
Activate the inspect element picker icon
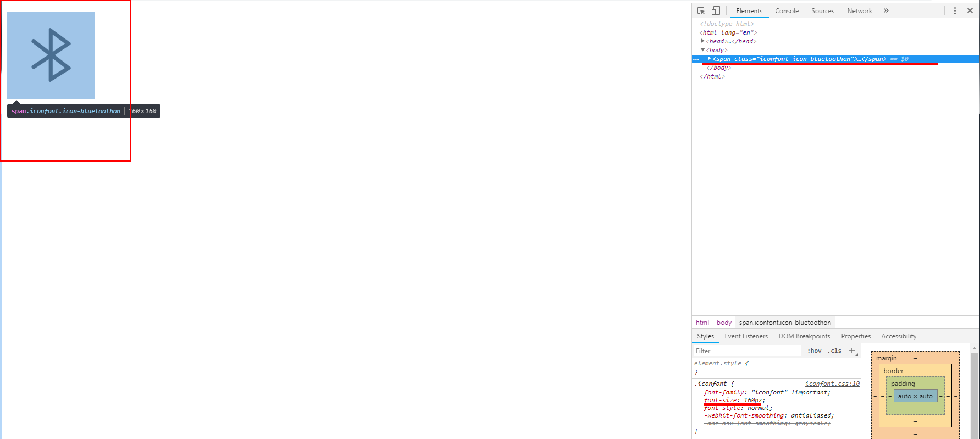point(701,10)
